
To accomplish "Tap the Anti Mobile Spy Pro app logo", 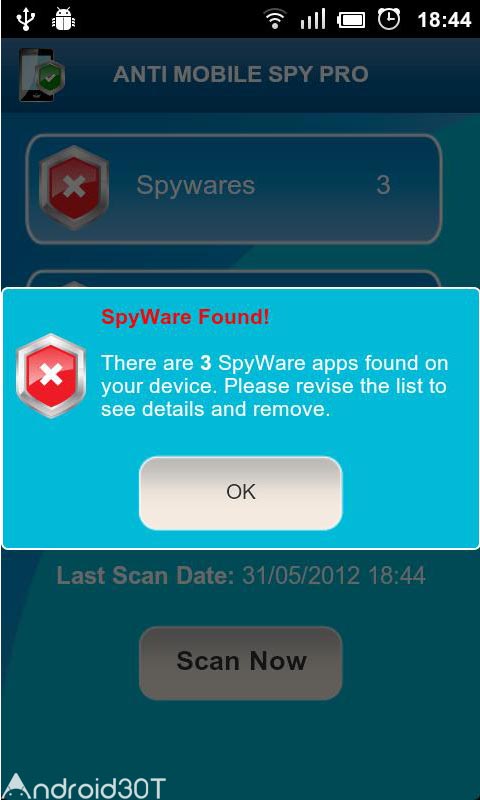I will pyautogui.click(x=41, y=75).
